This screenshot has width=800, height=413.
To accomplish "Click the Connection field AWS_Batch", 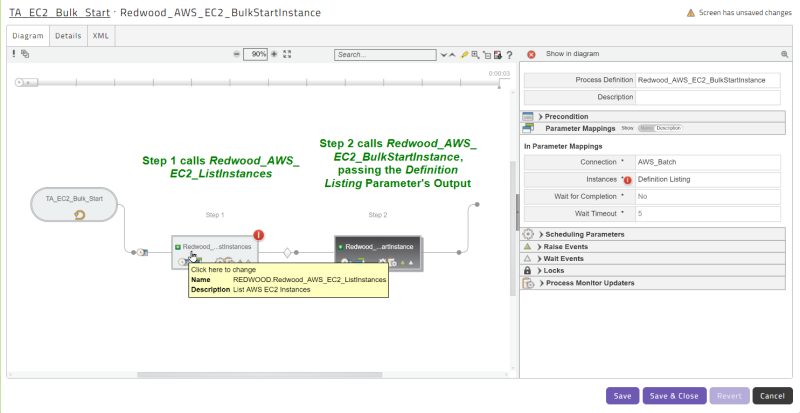I will click(708, 162).
